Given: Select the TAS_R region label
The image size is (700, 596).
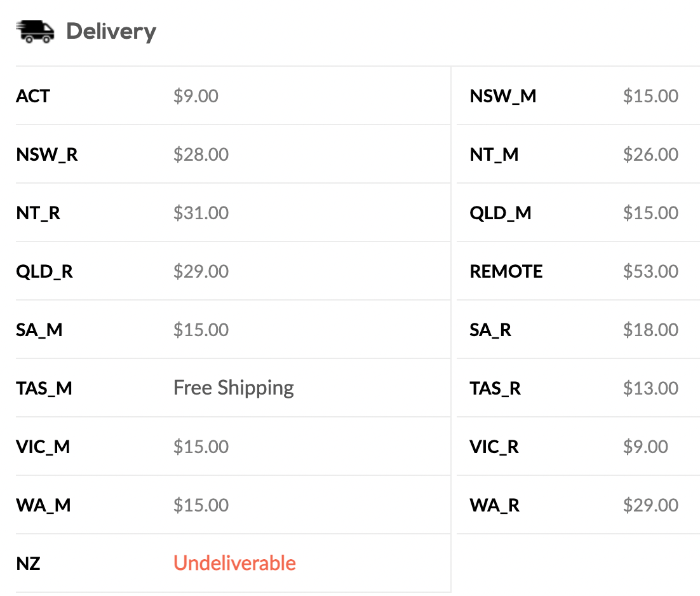Looking at the screenshot, I should (x=495, y=389).
